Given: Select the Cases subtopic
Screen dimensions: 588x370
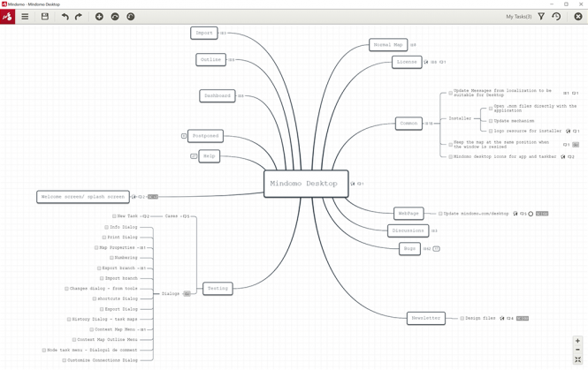Looking at the screenshot, I should pyautogui.click(x=172, y=216).
